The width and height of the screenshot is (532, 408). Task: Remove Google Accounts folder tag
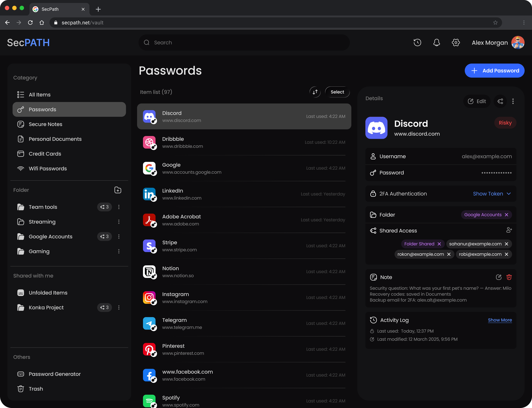506,215
